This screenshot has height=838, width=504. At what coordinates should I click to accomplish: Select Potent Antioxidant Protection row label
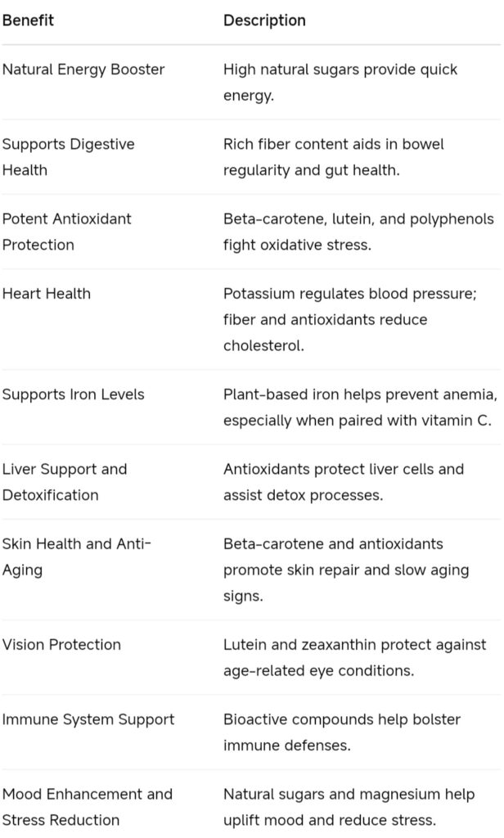(67, 232)
